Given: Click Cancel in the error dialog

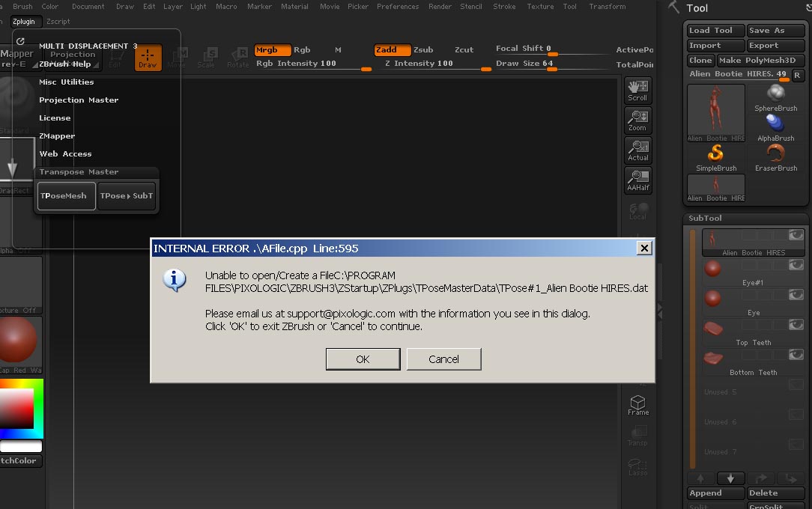Looking at the screenshot, I should coord(443,359).
